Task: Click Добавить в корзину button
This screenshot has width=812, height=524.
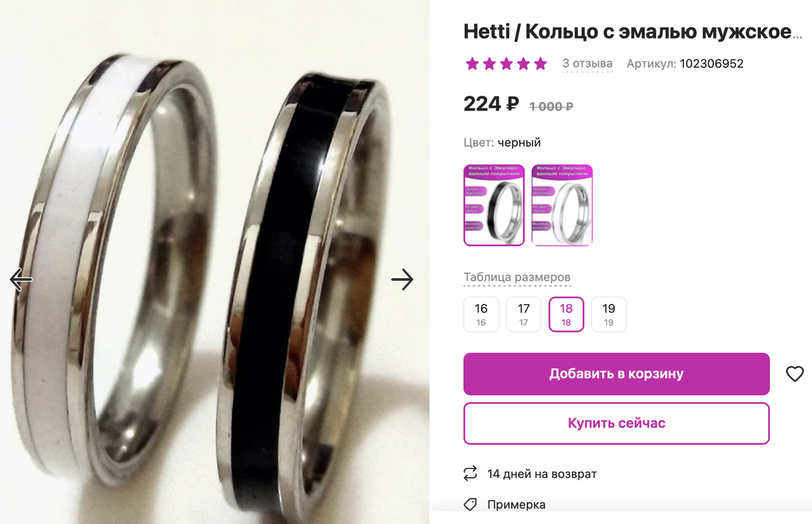Action: click(616, 374)
